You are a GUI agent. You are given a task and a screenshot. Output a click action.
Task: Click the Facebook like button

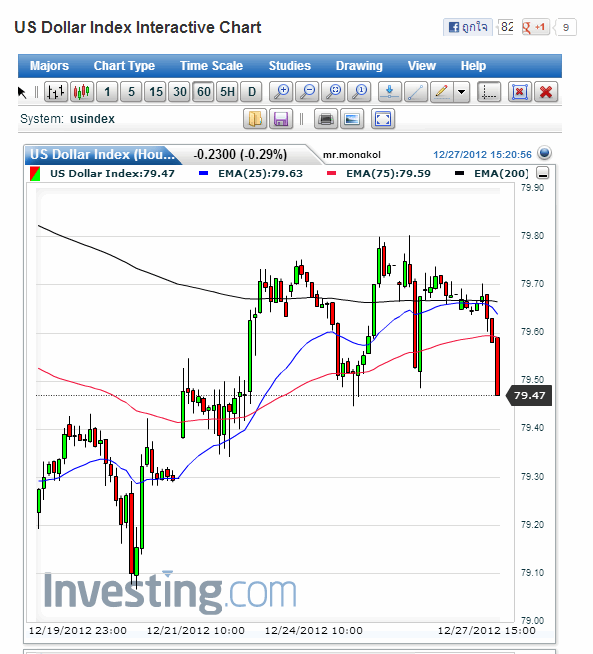click(467, 27)
